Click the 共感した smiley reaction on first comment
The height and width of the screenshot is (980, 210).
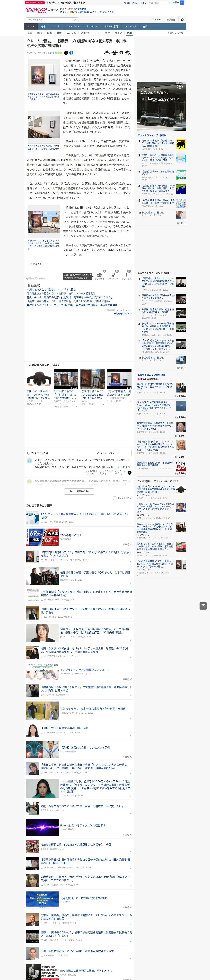tap(92, 473)
